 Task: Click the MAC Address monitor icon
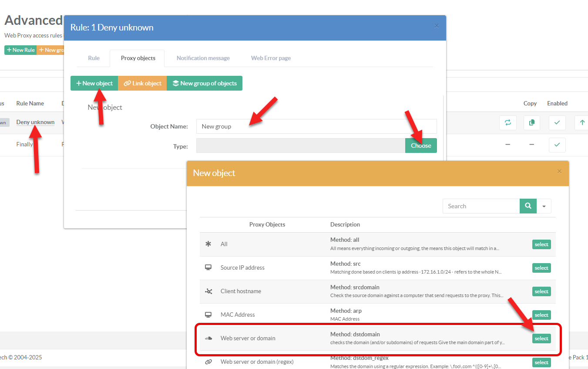[208, 315]
